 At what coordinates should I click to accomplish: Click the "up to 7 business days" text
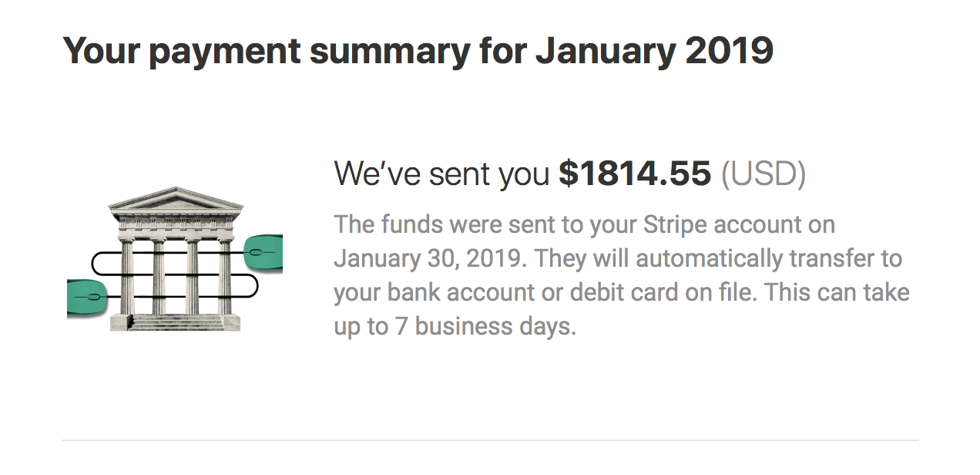tap(455, 326)
